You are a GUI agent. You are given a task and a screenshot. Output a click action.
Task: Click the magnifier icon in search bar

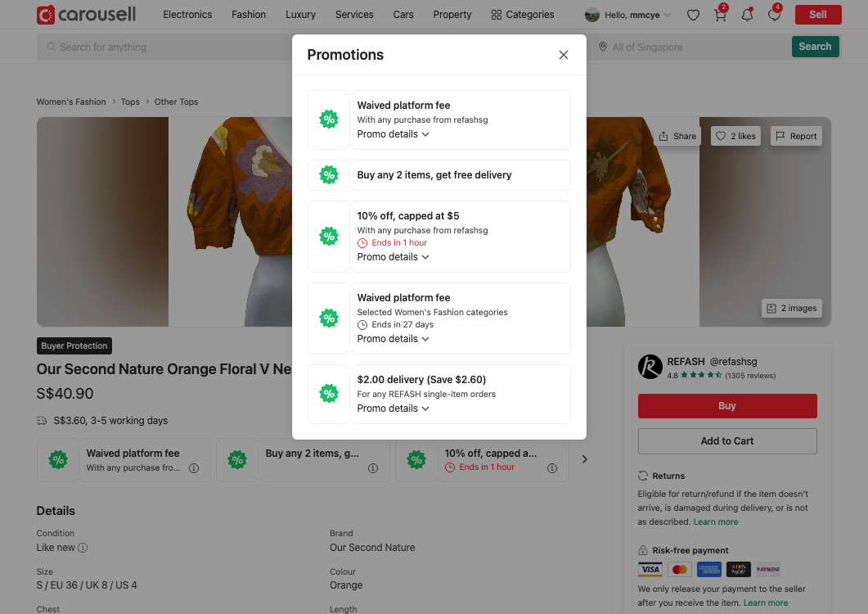(x=51, y=47)
